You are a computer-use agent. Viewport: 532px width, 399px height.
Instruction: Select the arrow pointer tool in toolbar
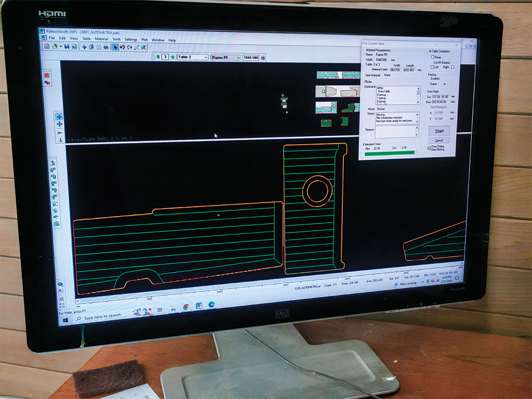(115, 47)
